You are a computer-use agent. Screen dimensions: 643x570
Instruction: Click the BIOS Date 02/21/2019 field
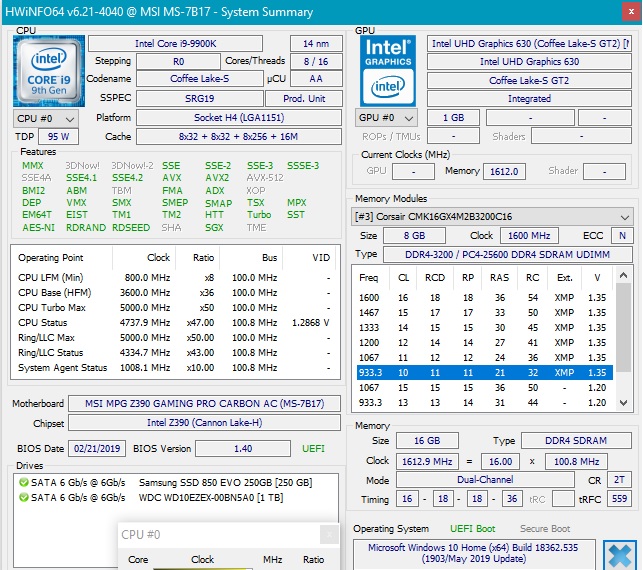(97, 448)
